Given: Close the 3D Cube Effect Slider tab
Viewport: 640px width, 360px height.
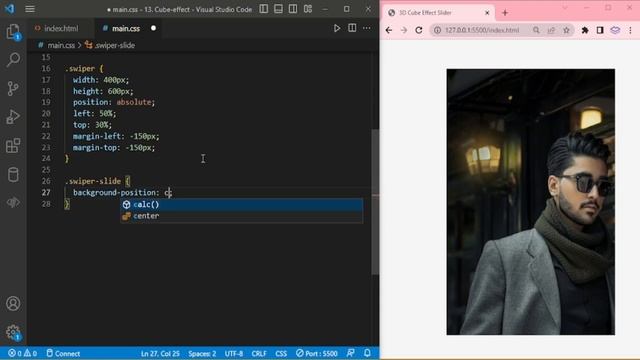Looking at the screenshot, I should click(x=487, y=13).
